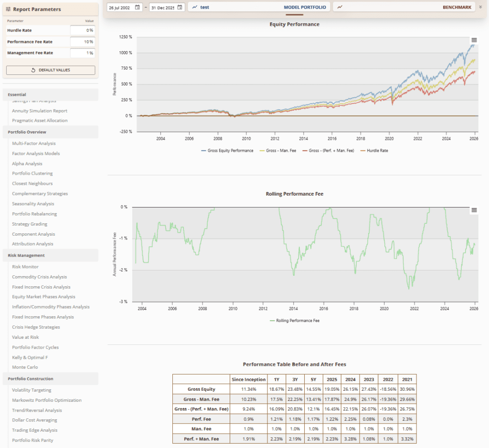The image size is (489, 448).
Task: Click the benchmark line-chart icon
Action: coord(340,7)
